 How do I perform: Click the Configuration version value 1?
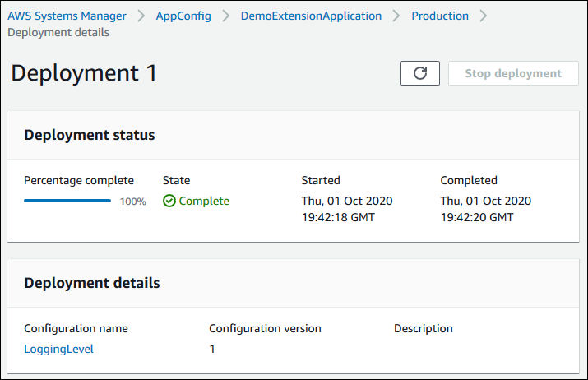(212, 349)
